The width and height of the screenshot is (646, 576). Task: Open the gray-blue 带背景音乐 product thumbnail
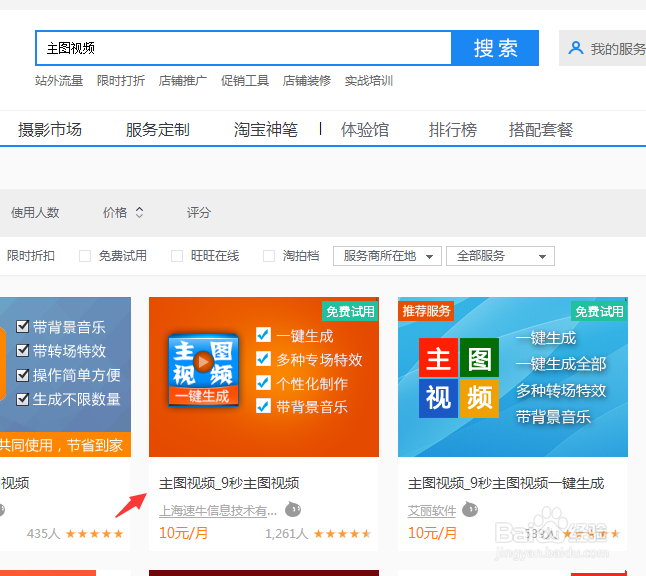click(65, 377)
